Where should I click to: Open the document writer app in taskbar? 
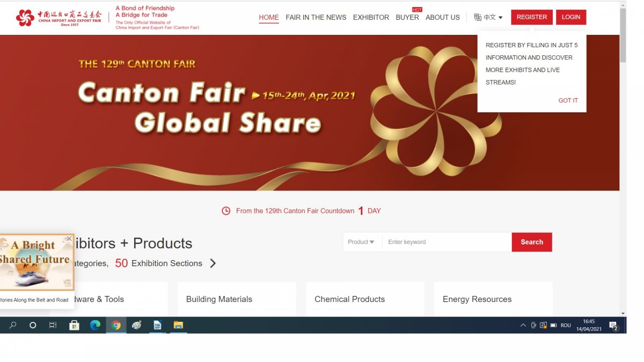tap(157, 325)
